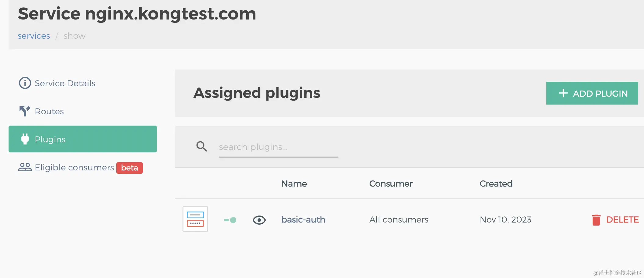Go to the Service Details section

pyautogui.click(x=65, y=83)
